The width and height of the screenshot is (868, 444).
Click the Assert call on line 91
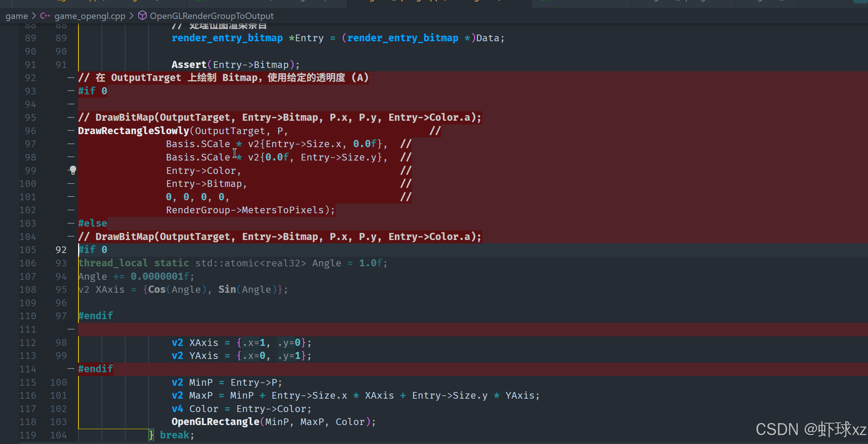pyautogui.click(x=189, y=65)
